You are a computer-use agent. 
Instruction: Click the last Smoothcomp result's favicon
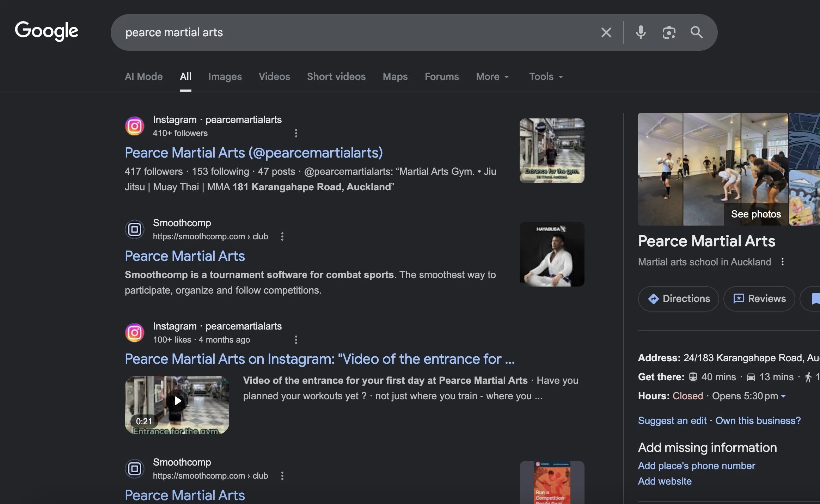[x=135, y=469]
